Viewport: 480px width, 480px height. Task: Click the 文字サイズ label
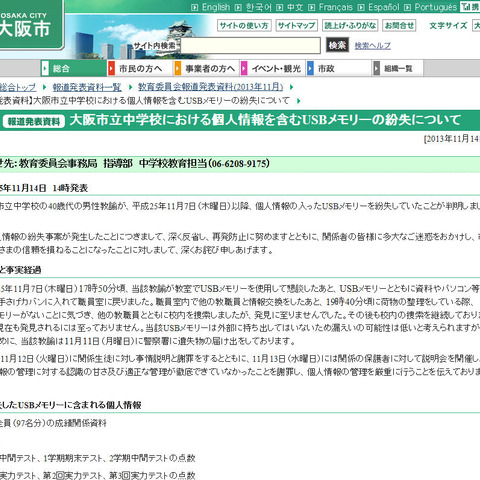[448, 26]
